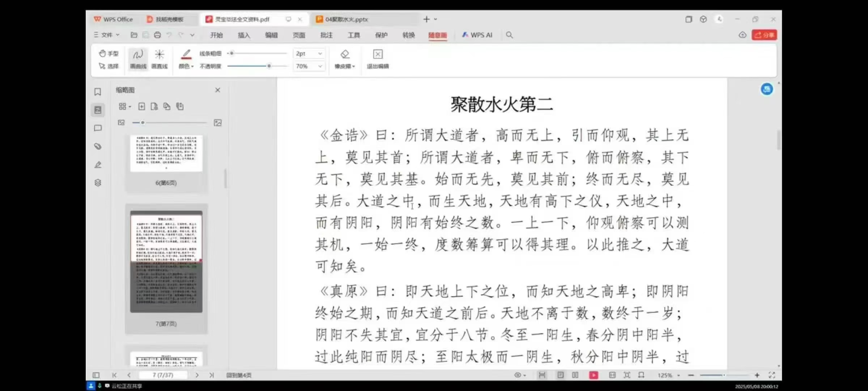Click the print icon in quick toolbar

click(157, 35)
